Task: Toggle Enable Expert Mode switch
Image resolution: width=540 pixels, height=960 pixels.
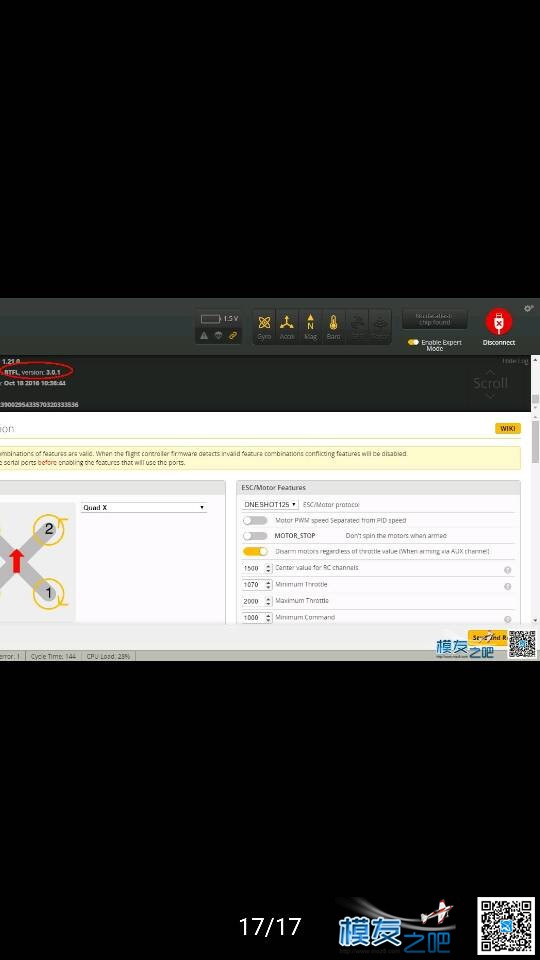Action: pyautogui.click(x=413, y=342)
